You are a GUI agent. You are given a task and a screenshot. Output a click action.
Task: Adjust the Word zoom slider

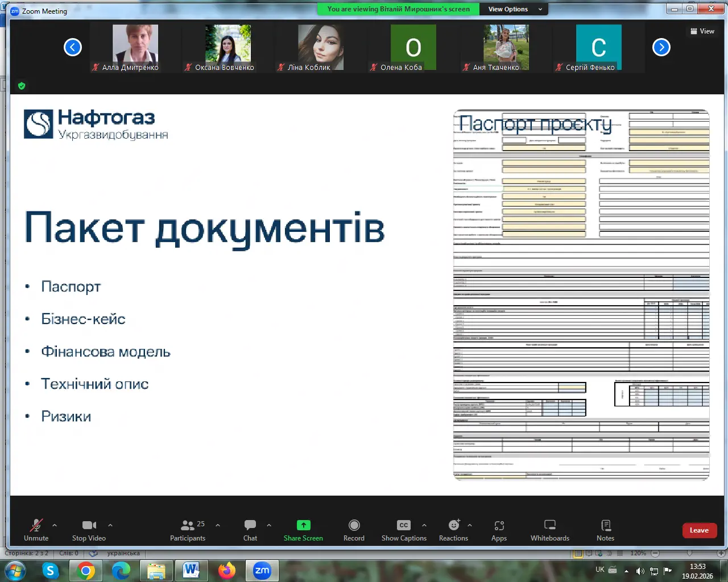[689, 553]
